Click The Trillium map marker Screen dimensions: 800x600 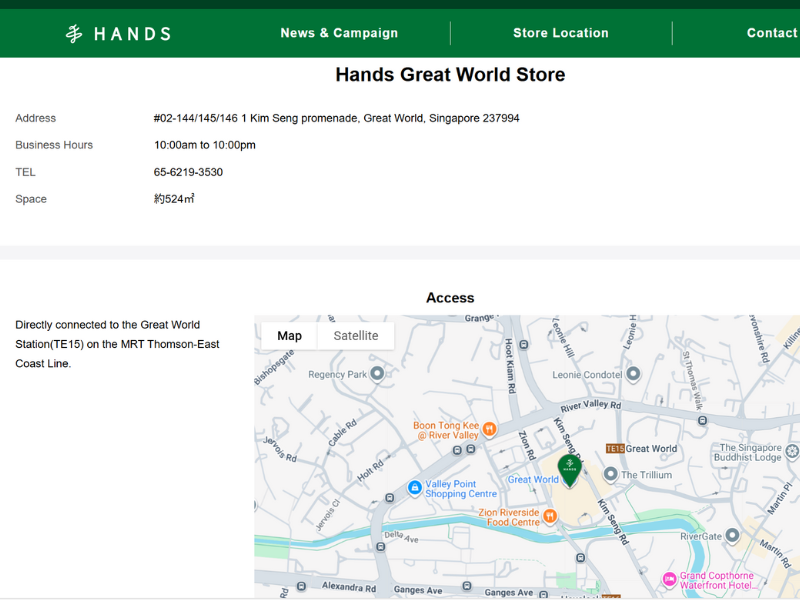(x=610, y=474)
